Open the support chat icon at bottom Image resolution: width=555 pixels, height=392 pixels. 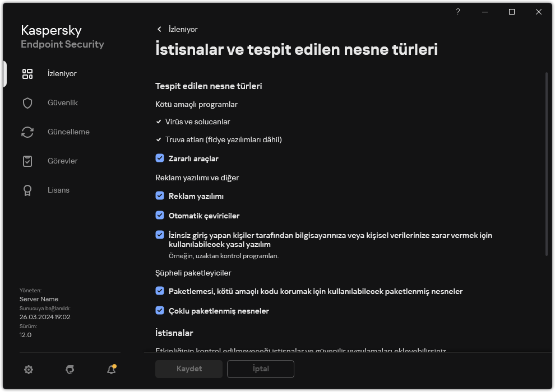(x=69, y=369)
